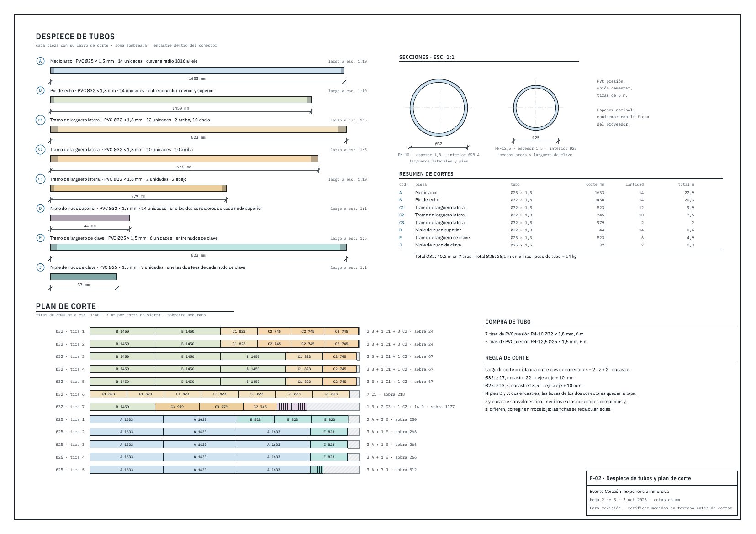
Task: Click the "979 mm" dimension label
Action: coord(138,196)
